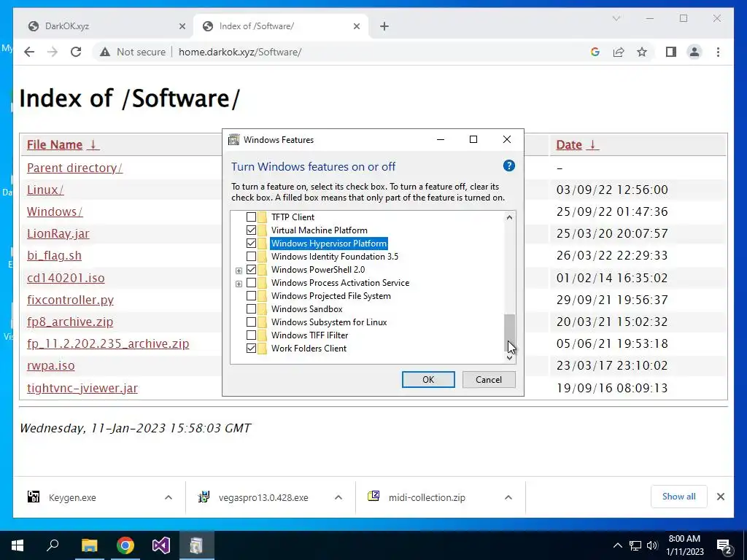Reload the page with the refresh icon

[x=76, y=52]
